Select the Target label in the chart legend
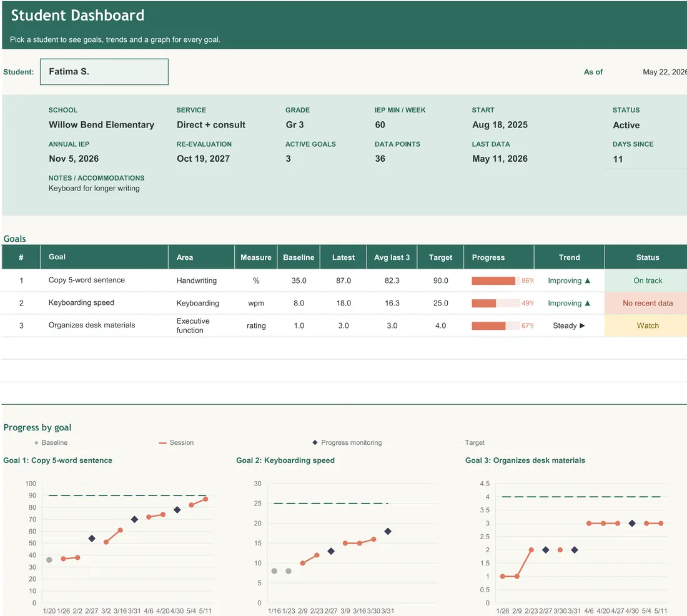The image size is (687, 616). coord(475,443)
